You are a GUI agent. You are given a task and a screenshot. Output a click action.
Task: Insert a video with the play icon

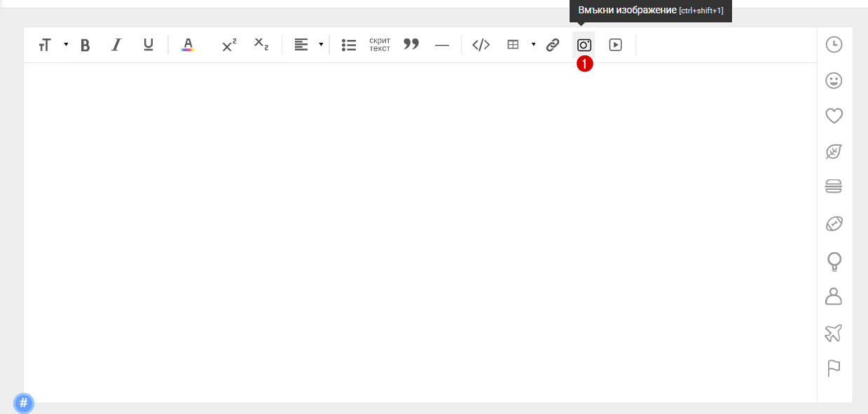point(615,45)
